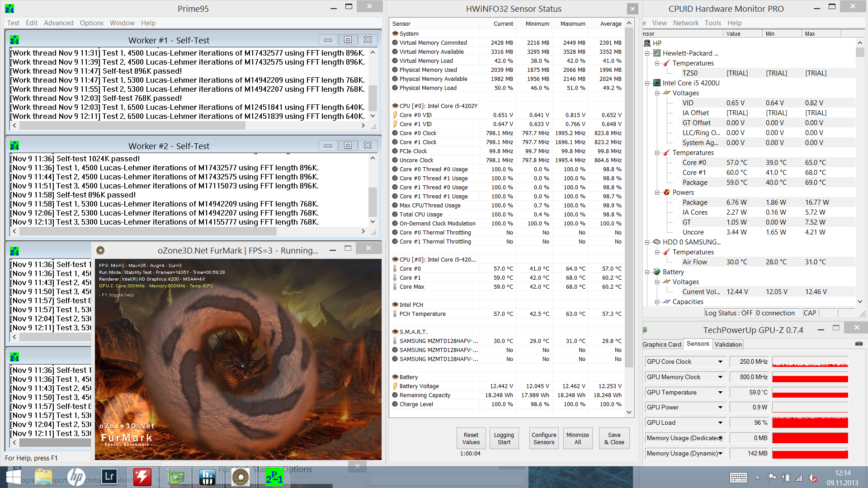Switch to Graphics Card tab

(662, 344)
